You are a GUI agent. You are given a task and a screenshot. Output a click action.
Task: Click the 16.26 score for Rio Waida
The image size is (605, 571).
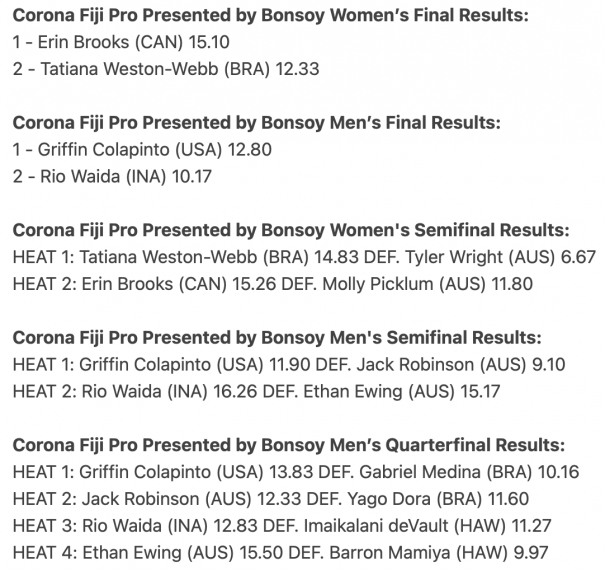[235, 391]
